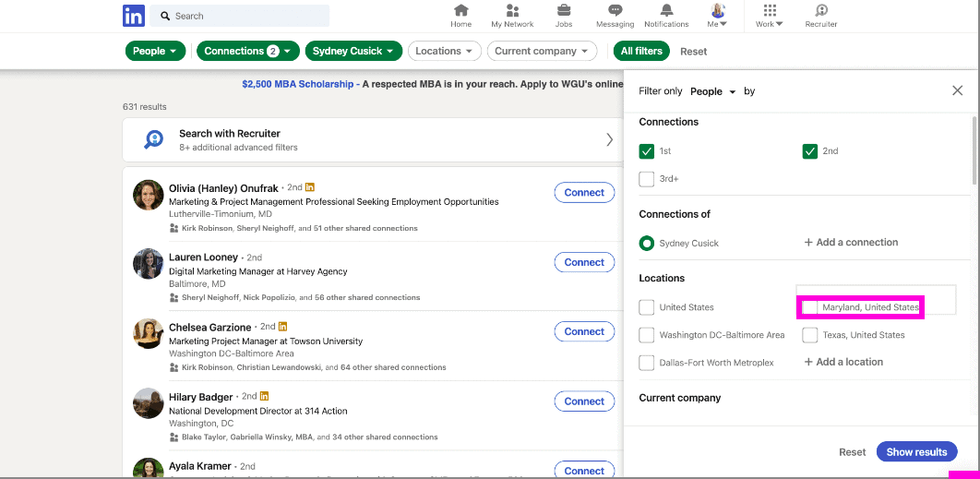The height and width of the screenshot is (479, 980).
Task: Click Chelsea's 64 other shared connections link
Action: tap(393, 367)
